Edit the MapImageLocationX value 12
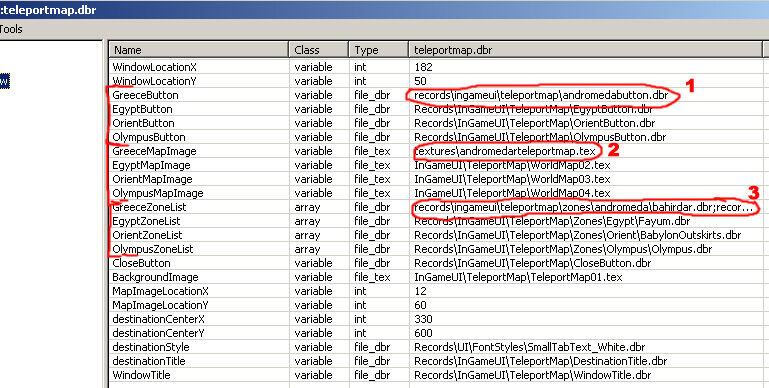This screenshot has height=388, width=769. 420,291
